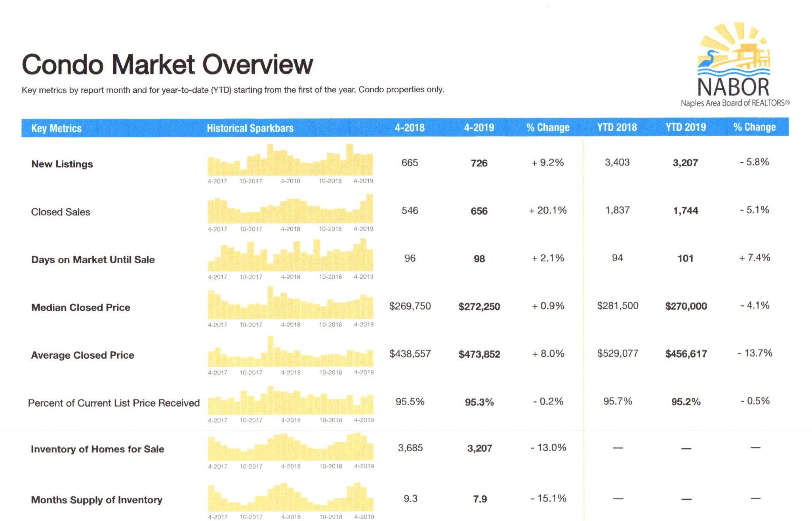This screenshot has width=812, height=521.
Task: Click the + 8.0% change value
Action: 548,354
